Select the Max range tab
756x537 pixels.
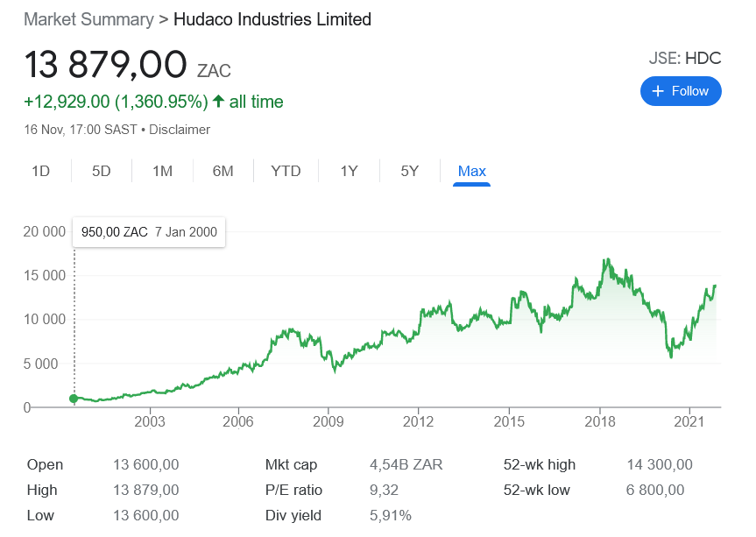(471, 171)
